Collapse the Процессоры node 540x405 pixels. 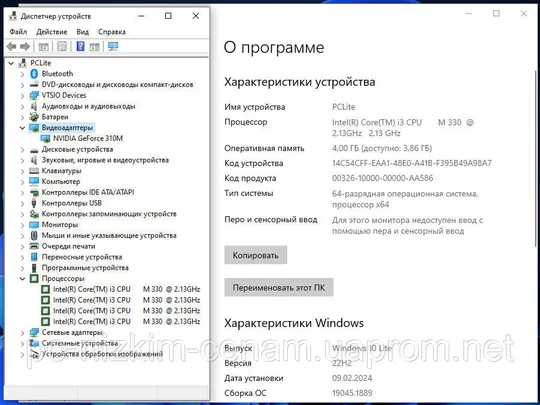click(22, 279)
